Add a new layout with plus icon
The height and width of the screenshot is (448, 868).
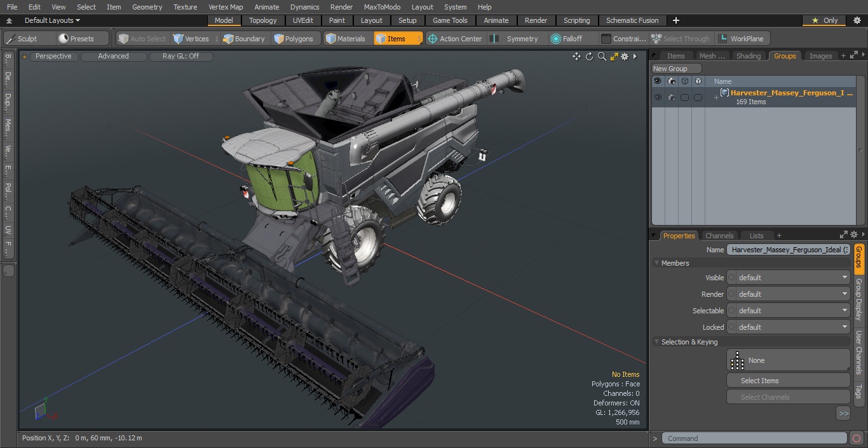[x=675, y=20]
